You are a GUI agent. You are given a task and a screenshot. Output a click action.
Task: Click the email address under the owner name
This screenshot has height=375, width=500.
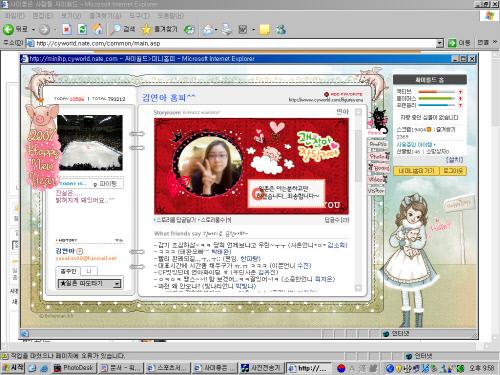(86, 258)
